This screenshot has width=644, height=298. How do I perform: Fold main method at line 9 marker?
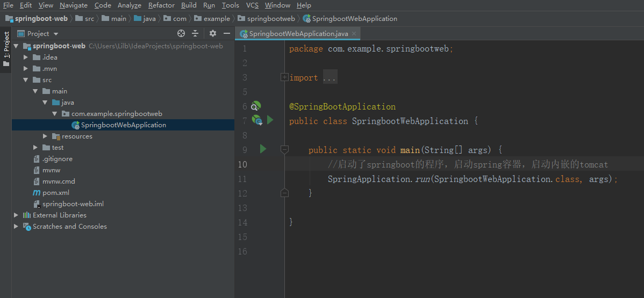click(x=284, y=149)
